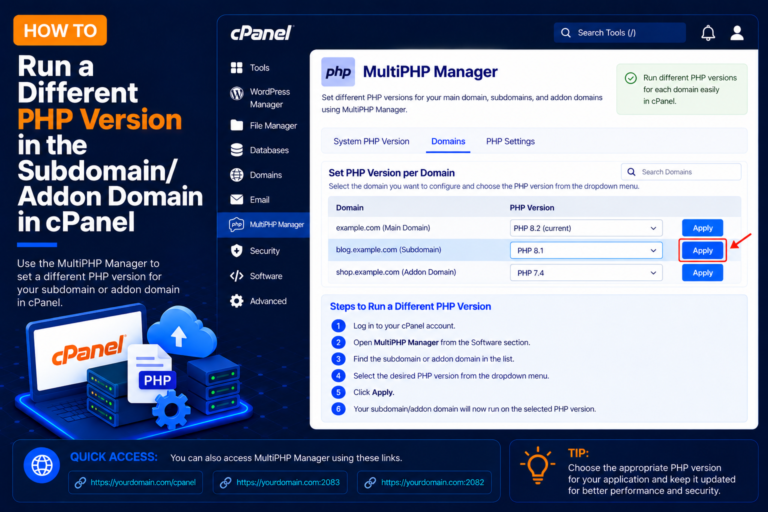Open the https://yourdomain.com:2083 link
The height and width of the screenshot is (512, 768).
click(x=288, y=483)
